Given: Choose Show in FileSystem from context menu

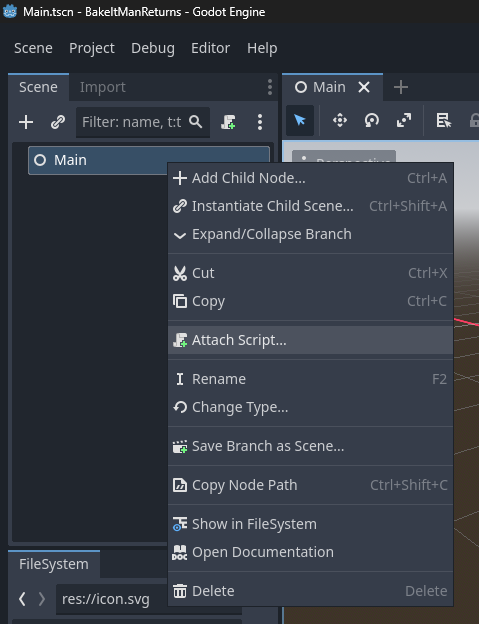Looking at the screenshot, I should [311, 524].
